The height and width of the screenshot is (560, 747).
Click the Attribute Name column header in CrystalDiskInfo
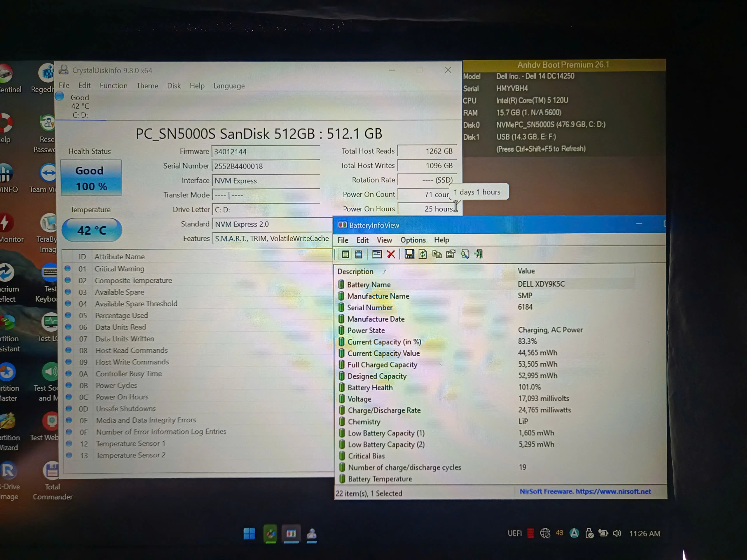click(120, 257)
